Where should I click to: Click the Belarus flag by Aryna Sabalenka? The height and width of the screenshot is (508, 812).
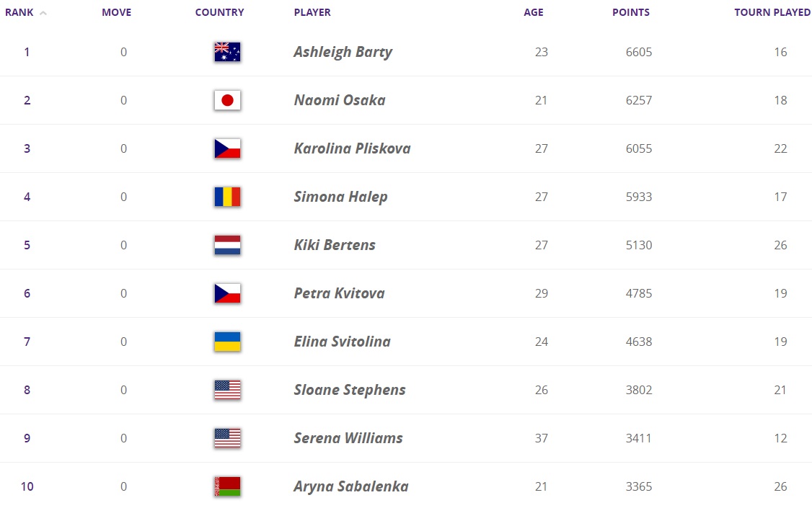[x=227, y=486]
